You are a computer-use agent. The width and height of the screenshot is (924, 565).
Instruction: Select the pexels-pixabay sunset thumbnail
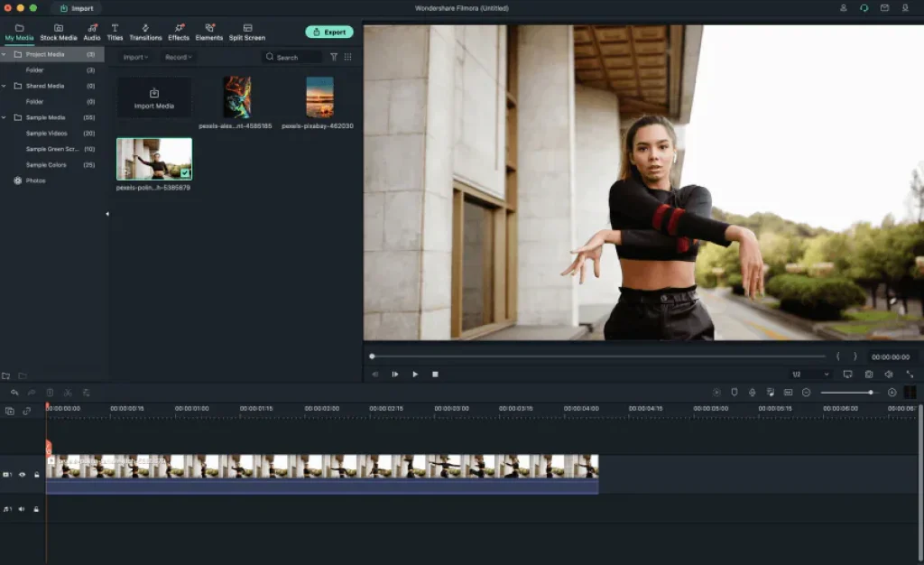coord(320,97)
